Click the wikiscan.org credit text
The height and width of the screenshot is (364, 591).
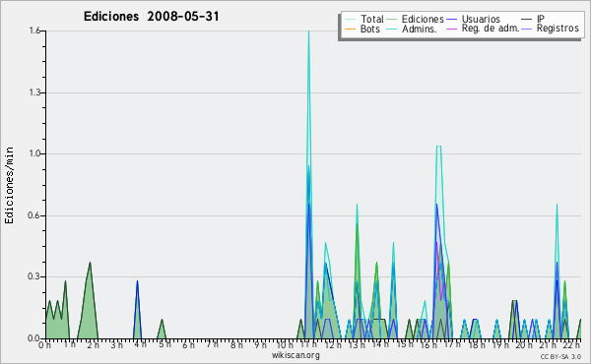coord(295,355)
